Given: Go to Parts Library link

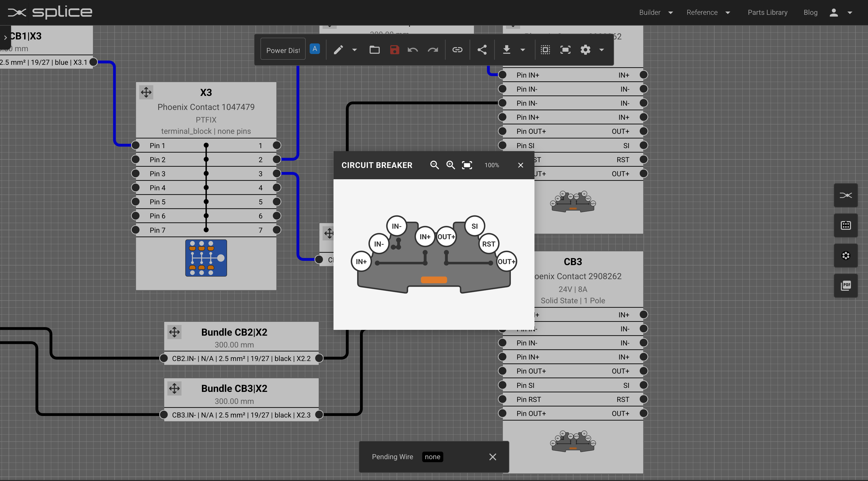Looking at the screenshot, I should pos(767,13).
